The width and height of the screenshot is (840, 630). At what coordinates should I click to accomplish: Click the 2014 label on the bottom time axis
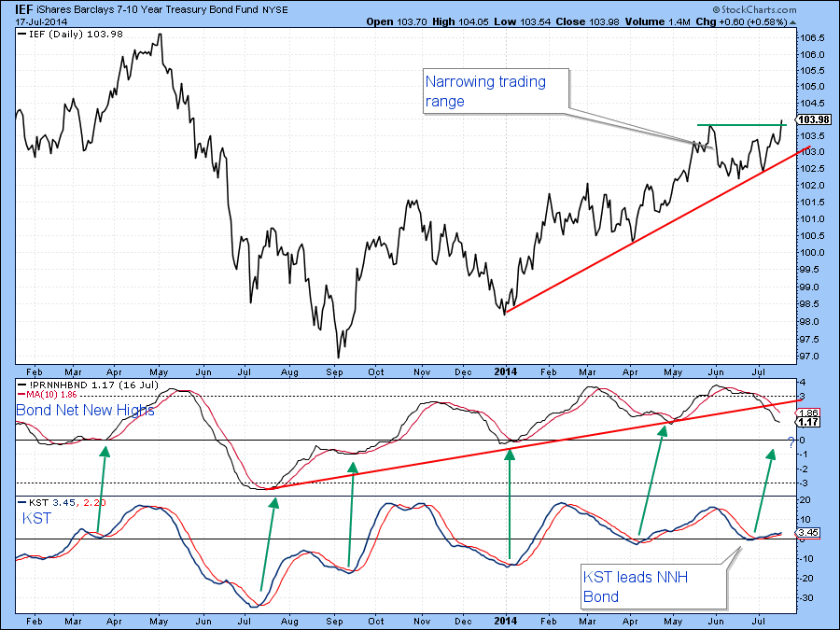(505, 621)
